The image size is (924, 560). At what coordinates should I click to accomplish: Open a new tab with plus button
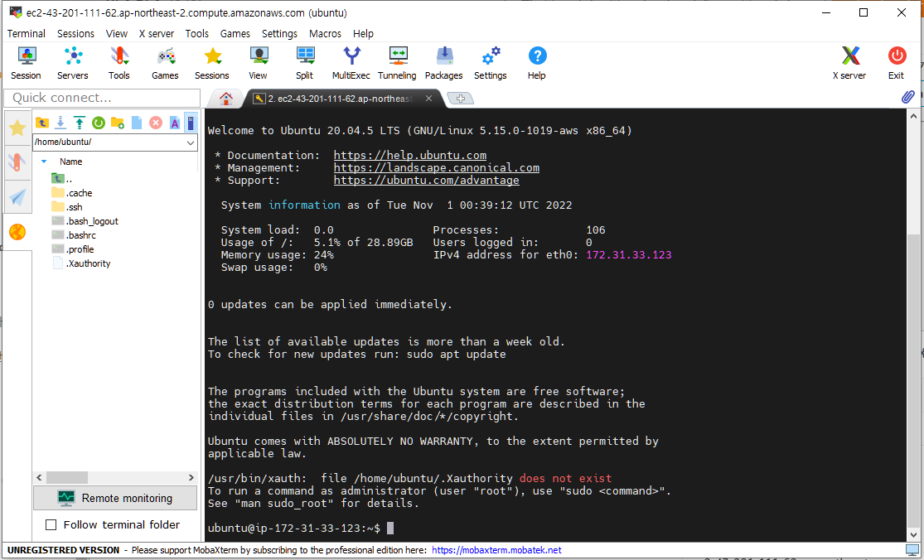[x=461, y=99]
